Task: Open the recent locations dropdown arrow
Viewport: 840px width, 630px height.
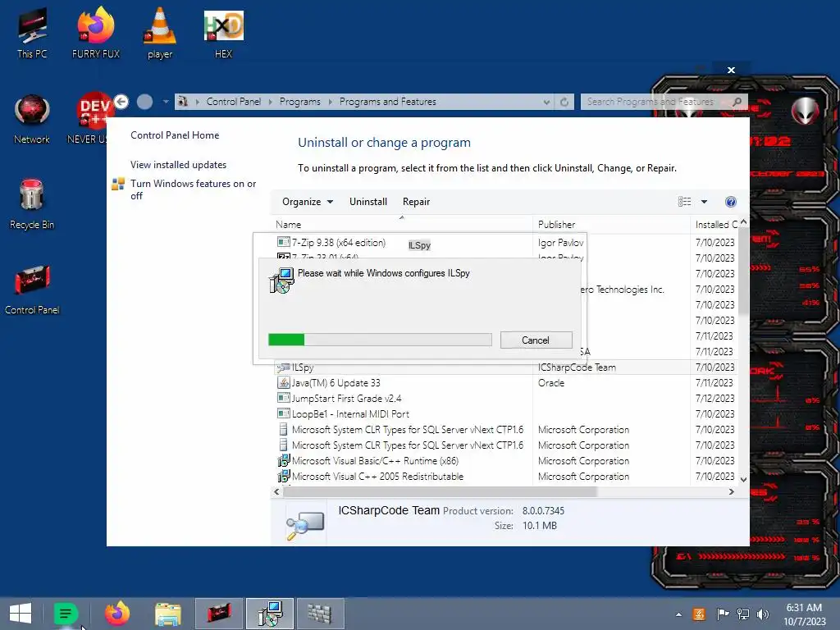Action: [x=166, y=101]
